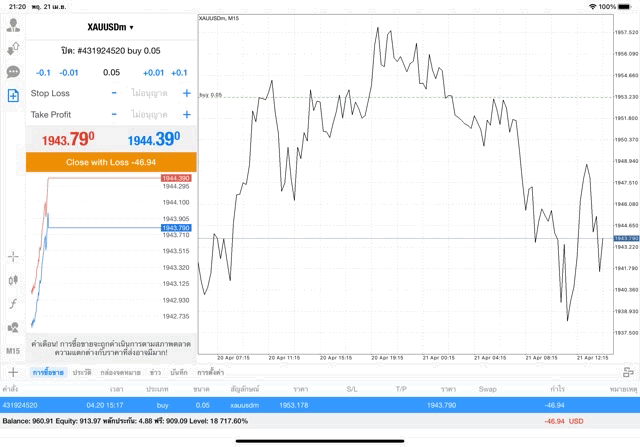Switch to the ประวัติ tab

click(x=82, y=372)
